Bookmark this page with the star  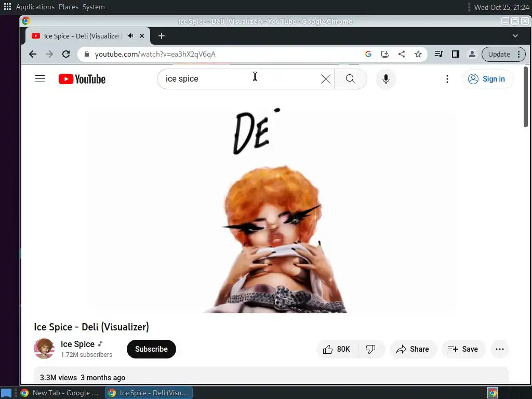point(418,54)
